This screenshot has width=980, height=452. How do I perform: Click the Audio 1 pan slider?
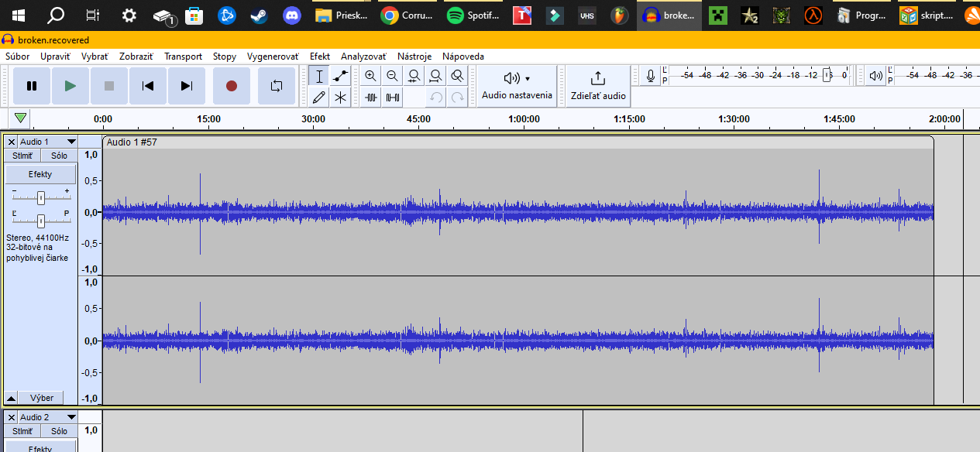tap(41, 220)
